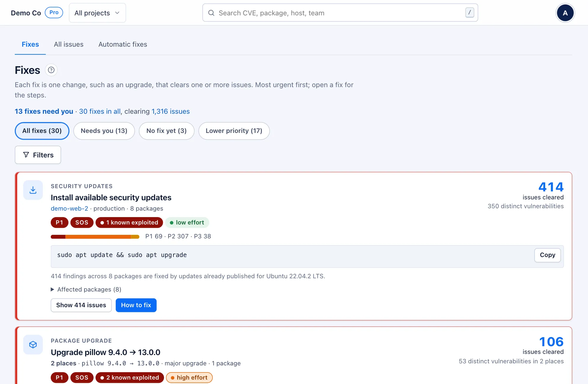Screen dimensions: 588x384
Task: Click the P1 69 · P2 307 · P3 38 counts
Action: click(x=178, y=236)
